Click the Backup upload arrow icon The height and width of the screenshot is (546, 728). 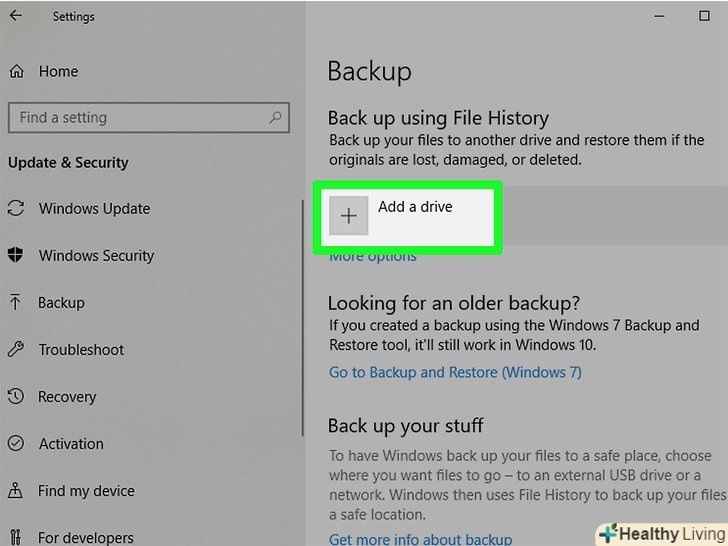click(x=16, y=302)
